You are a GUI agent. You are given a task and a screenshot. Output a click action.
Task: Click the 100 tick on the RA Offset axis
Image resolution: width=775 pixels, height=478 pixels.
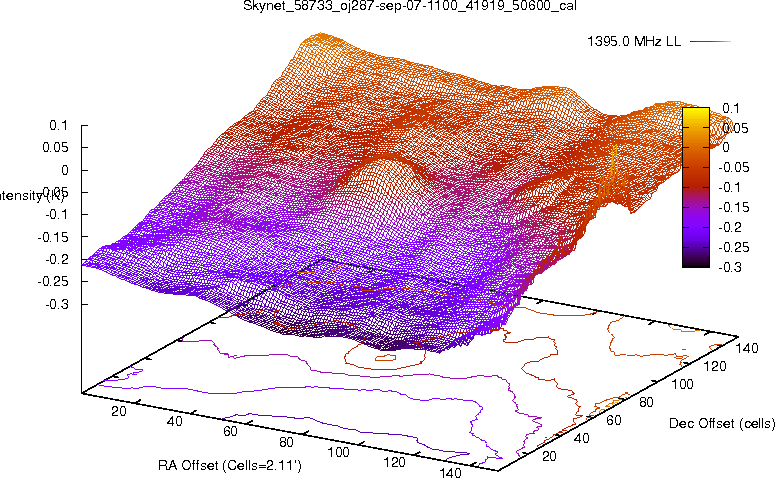click(339, 452)
